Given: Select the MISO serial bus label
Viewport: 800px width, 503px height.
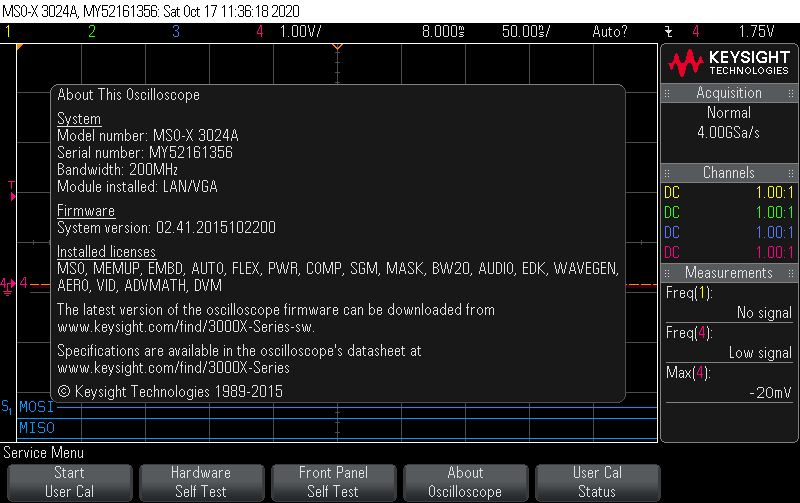Looking at the screenshot, I should 37,428.
